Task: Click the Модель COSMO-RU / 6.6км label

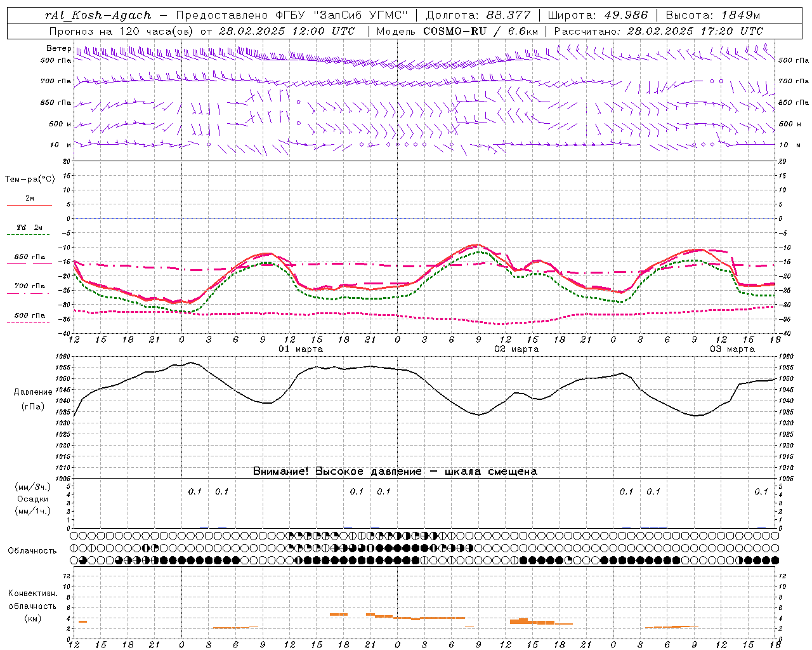Action: point(457,31)
